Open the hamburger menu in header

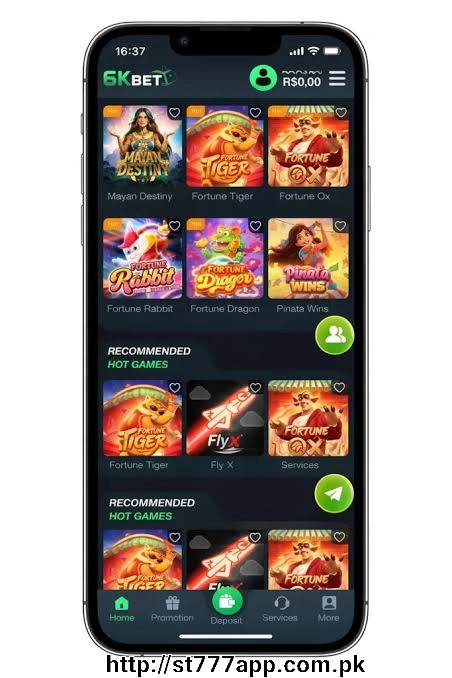pyautogui.click(x=337, y=79)
